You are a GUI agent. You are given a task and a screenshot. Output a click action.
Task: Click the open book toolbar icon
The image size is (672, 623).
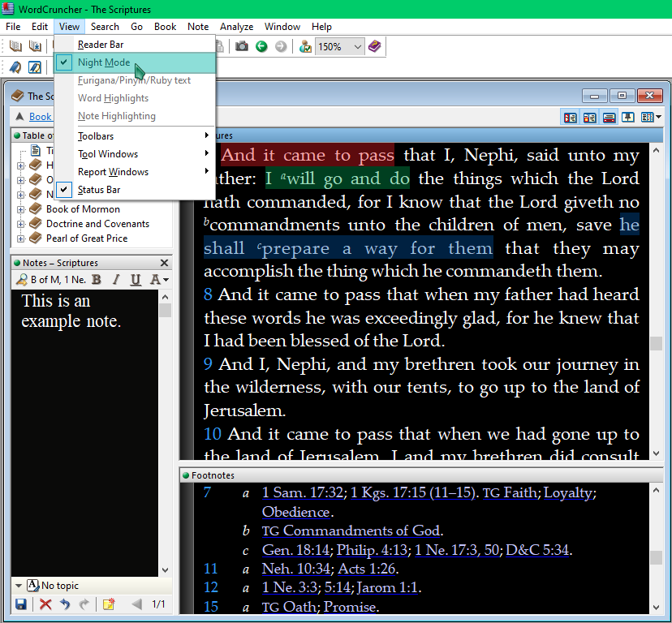(x=15, y=46)
